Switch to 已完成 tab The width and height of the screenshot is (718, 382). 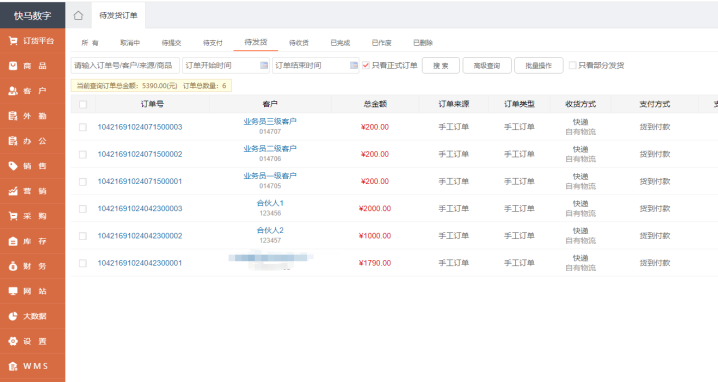[340, 43]
